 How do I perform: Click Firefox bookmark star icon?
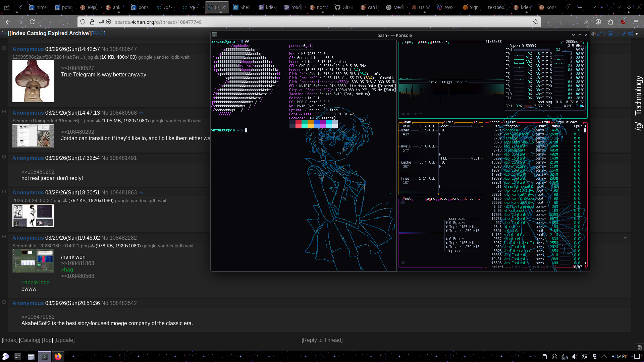click(x=536, y=22)
